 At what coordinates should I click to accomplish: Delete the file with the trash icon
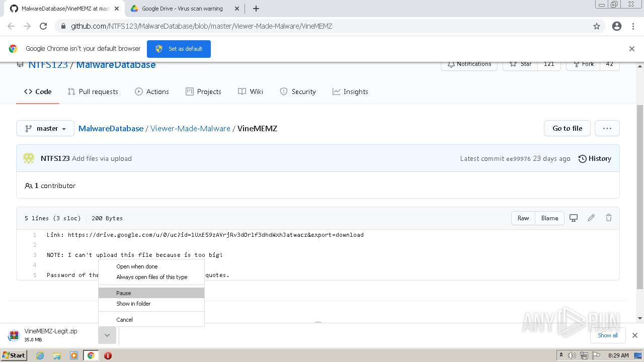[609, 218]
